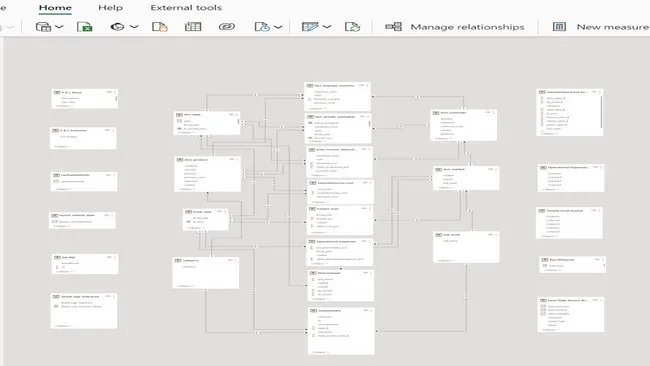Click the New measure button label

[612, 27]
